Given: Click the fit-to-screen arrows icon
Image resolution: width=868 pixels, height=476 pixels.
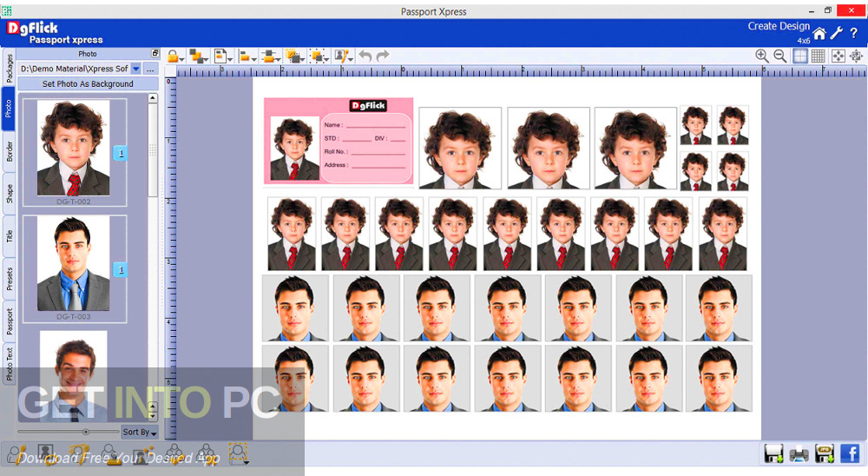Looking at the screenshot, I should click(838, 56).
